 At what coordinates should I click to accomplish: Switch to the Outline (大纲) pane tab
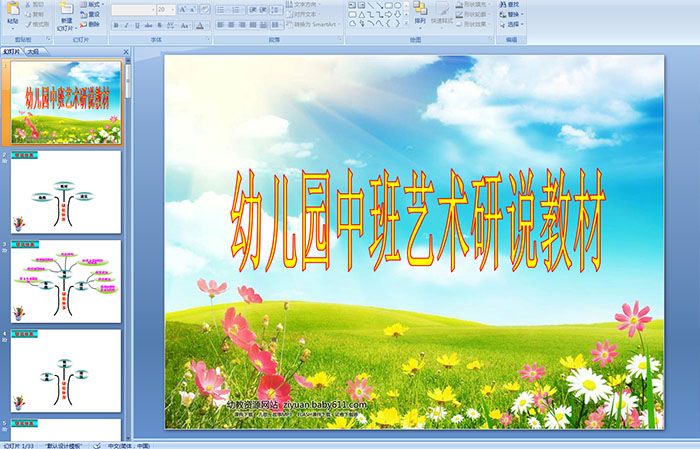33,52
